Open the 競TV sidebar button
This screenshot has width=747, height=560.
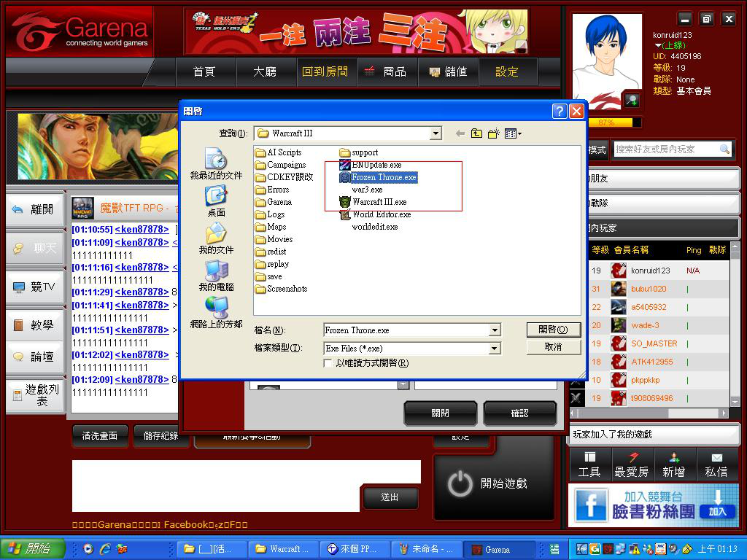[35, 287]
